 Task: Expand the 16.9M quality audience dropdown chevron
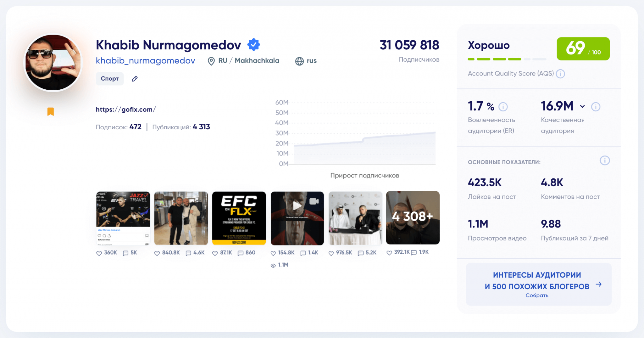point(582,106)
